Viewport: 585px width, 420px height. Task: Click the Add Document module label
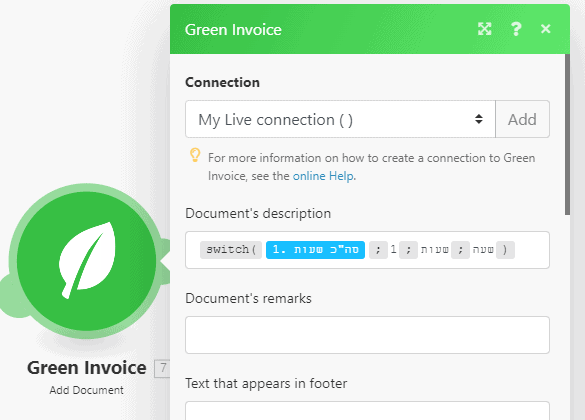87,390
